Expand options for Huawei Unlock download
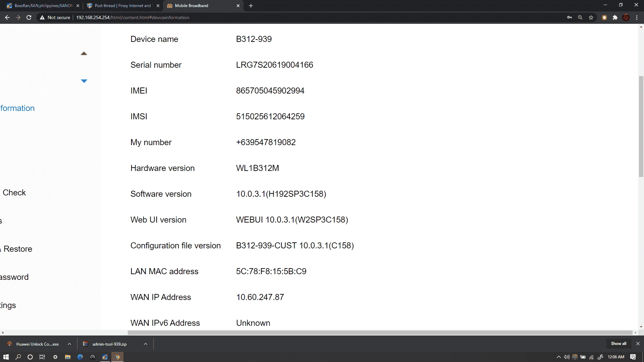The width and height of the screenshot is (644, 362). 69,344
